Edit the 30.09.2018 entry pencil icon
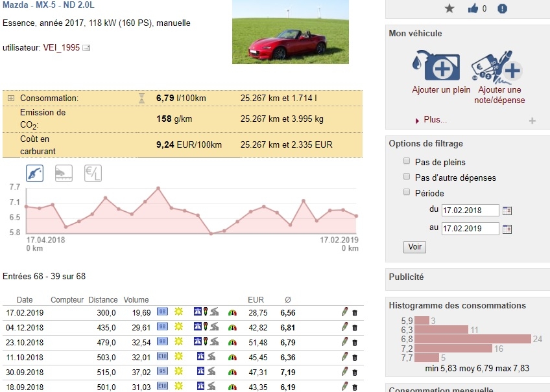This screenshot has width=550, height=392. [x=345, y=371]
